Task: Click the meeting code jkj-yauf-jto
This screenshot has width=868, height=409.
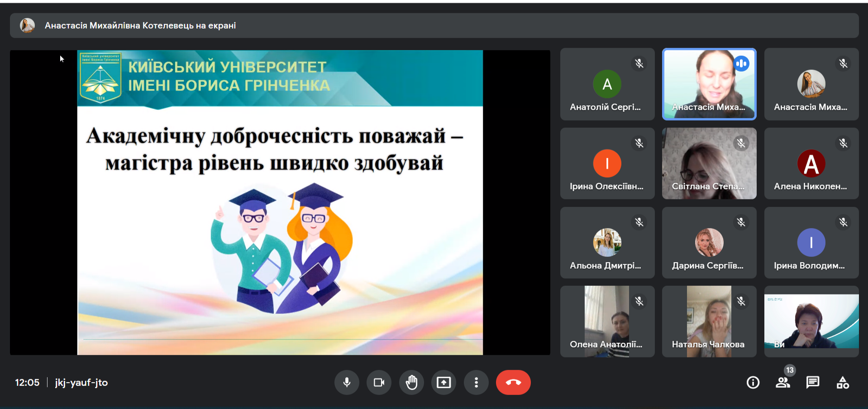Action: tap(81, 383)
